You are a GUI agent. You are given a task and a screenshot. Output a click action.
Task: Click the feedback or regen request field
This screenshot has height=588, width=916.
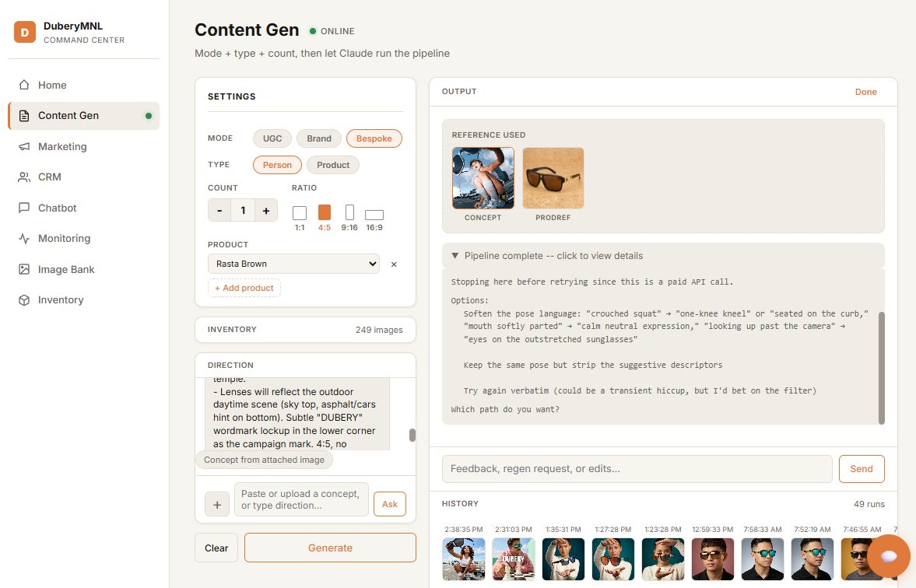[x=637, y=469]
